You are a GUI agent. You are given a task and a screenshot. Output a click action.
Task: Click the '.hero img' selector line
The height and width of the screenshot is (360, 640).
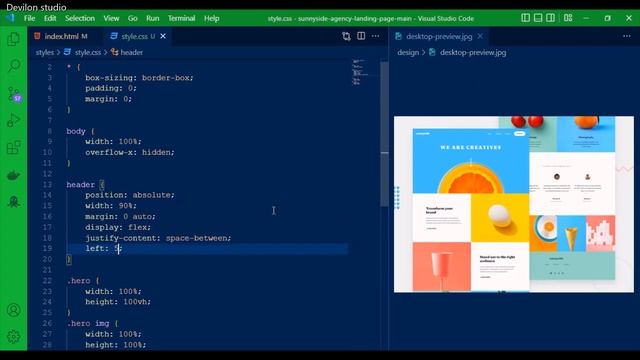[92, 323]
